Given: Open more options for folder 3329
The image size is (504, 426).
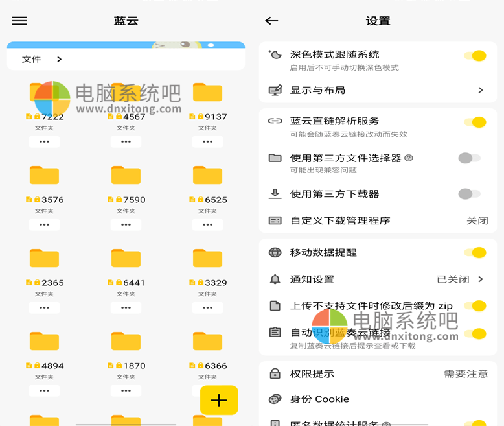Looking at the screenshot, I should coord(208,307).
